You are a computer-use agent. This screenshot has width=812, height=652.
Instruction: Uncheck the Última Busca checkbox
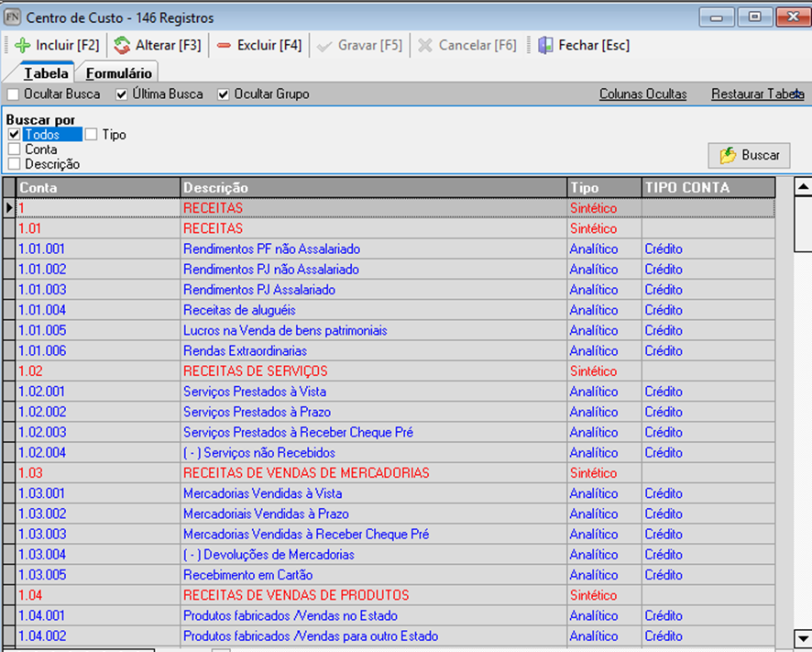[121, 94]
